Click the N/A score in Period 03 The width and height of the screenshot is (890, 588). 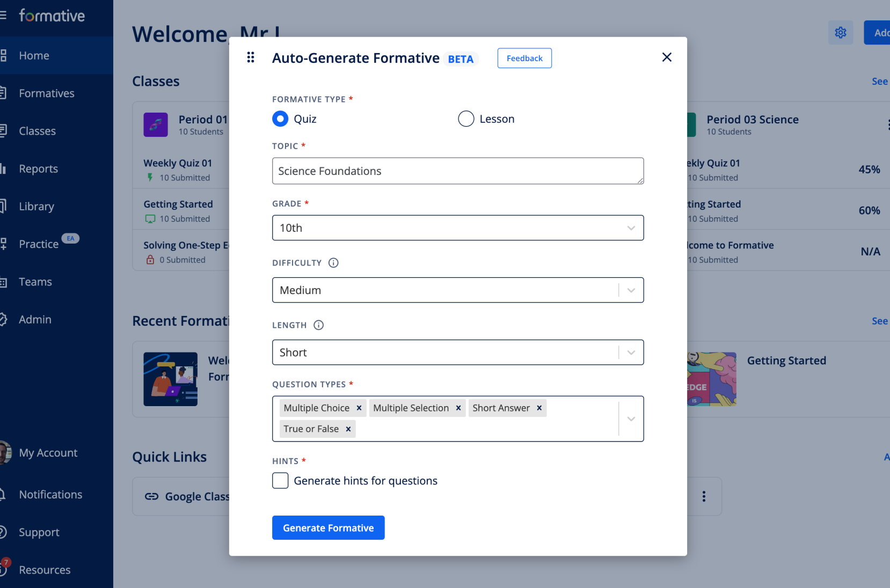tap(871, 252)
